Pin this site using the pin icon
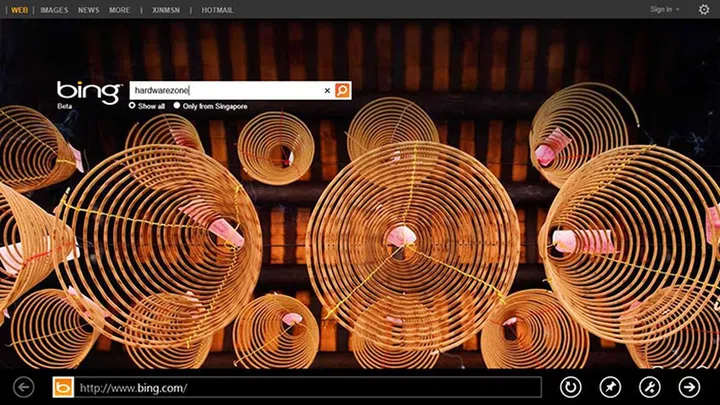The image size is (720, 405). point(610,387)
